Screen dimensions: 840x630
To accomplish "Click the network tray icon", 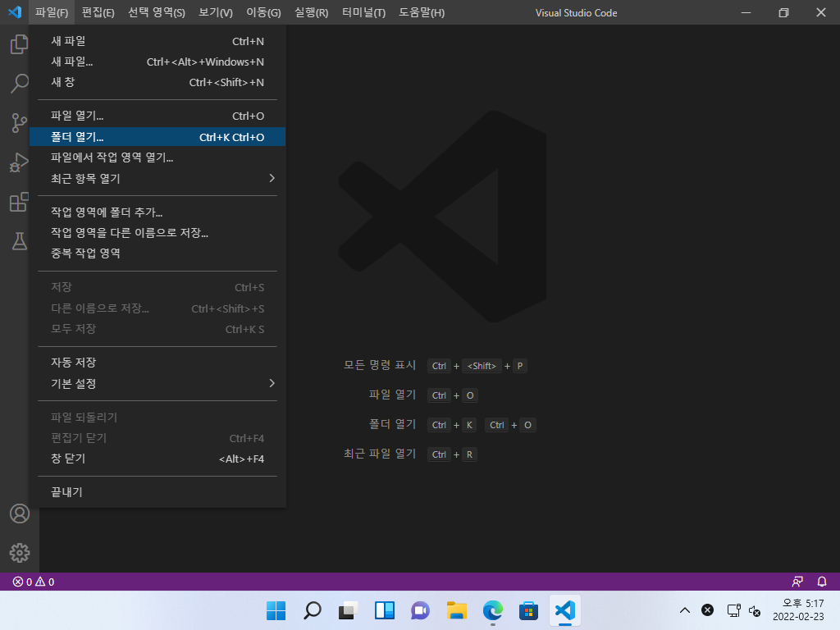I will point(733,610).
